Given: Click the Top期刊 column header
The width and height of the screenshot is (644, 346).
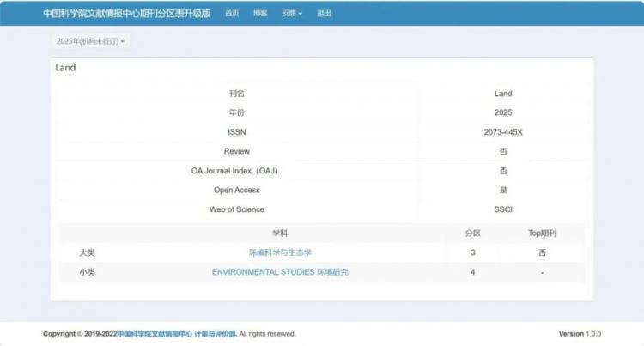Looking at the screenshot, I should pyautogui.click(x=542, y=234).
